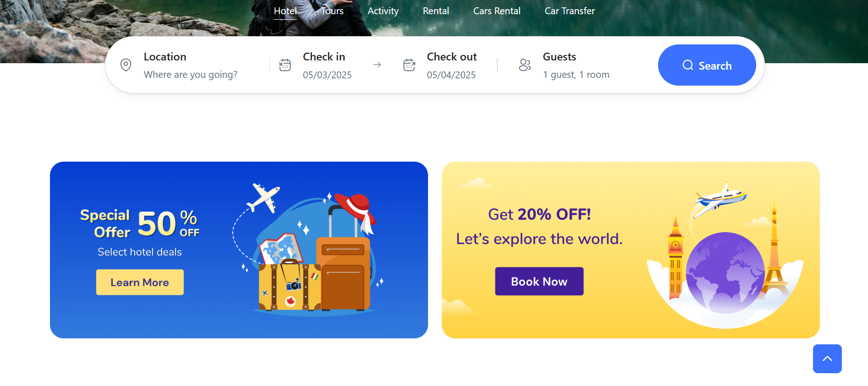
Task: Click the guests people icon
Action: coord(525,65)
